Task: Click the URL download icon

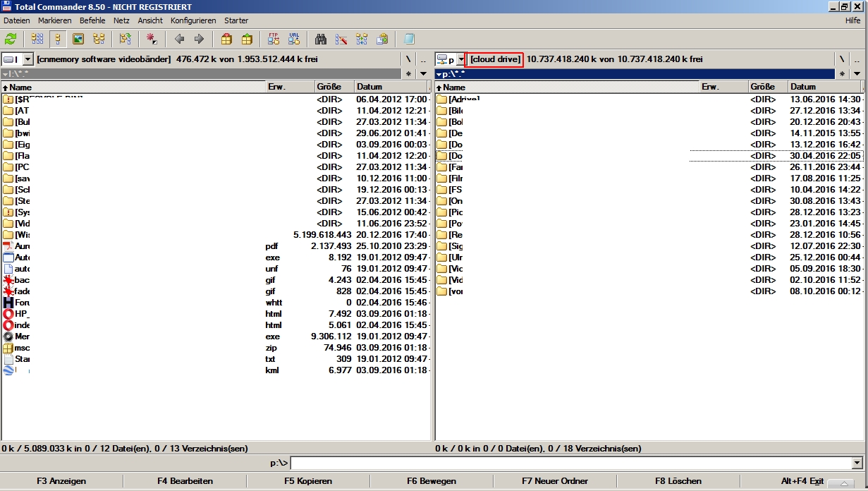Action: [x=294, y=39]
